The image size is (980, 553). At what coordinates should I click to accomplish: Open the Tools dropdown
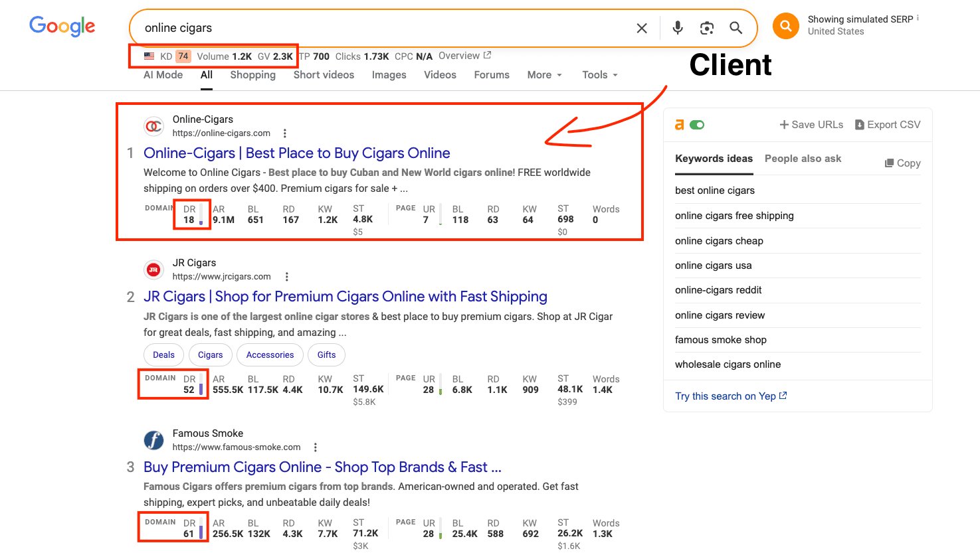pyautogui.click(x=600, y=75)
